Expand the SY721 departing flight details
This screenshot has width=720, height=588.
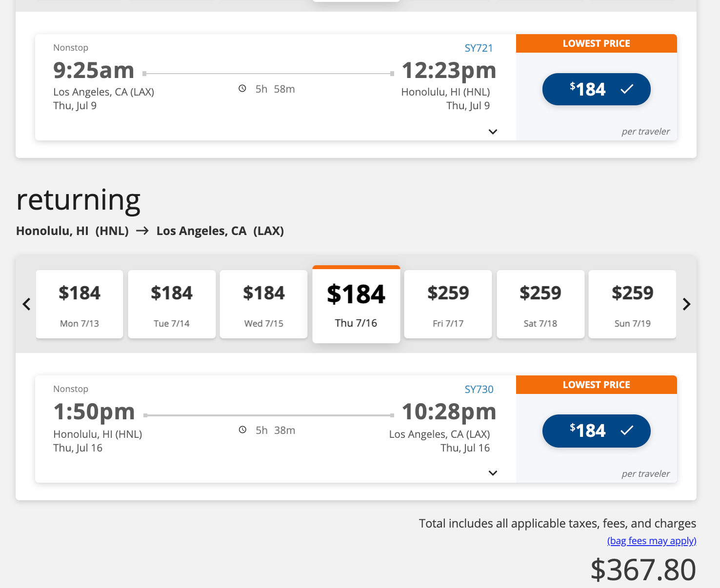tap(493, 132)
